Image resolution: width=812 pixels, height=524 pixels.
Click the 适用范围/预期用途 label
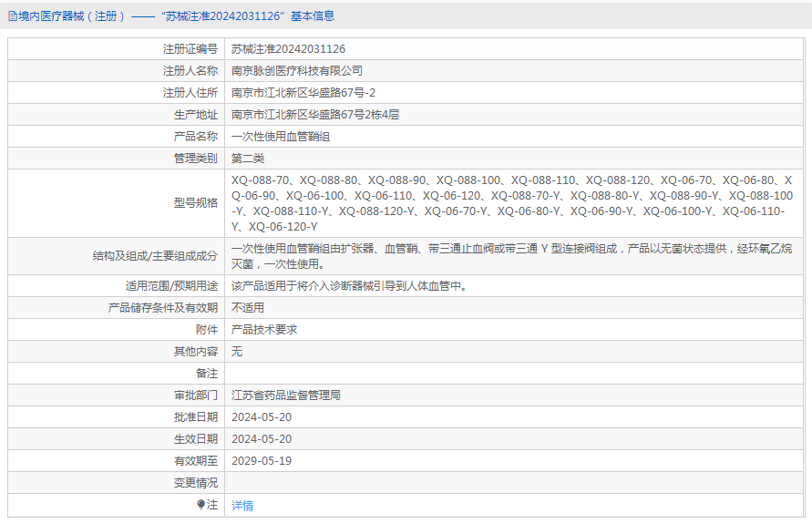coord(172,286)
